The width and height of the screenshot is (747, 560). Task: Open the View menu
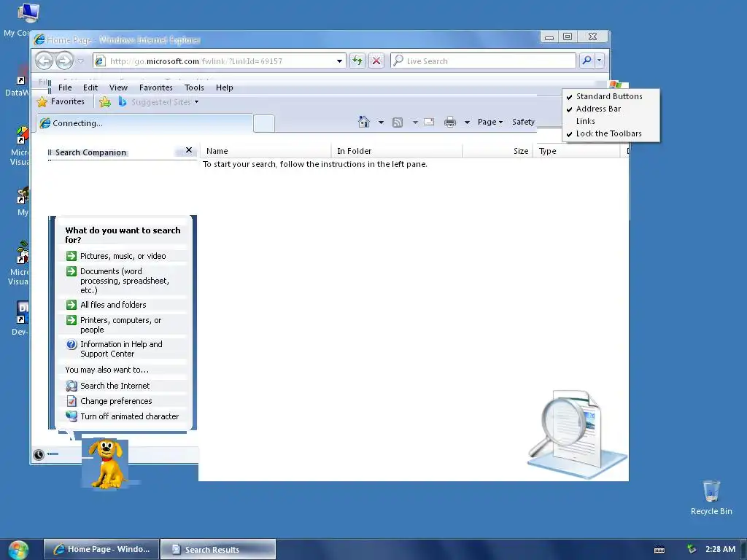tap(118, 87)
